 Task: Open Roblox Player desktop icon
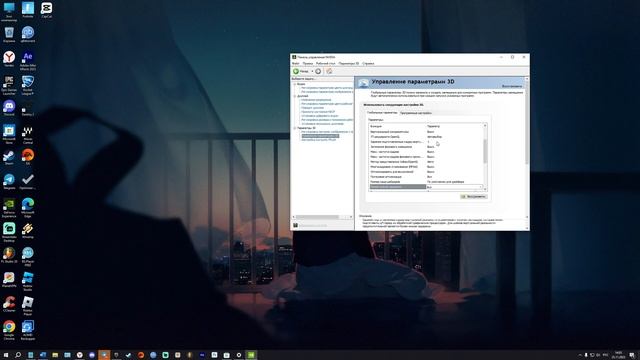28,305
